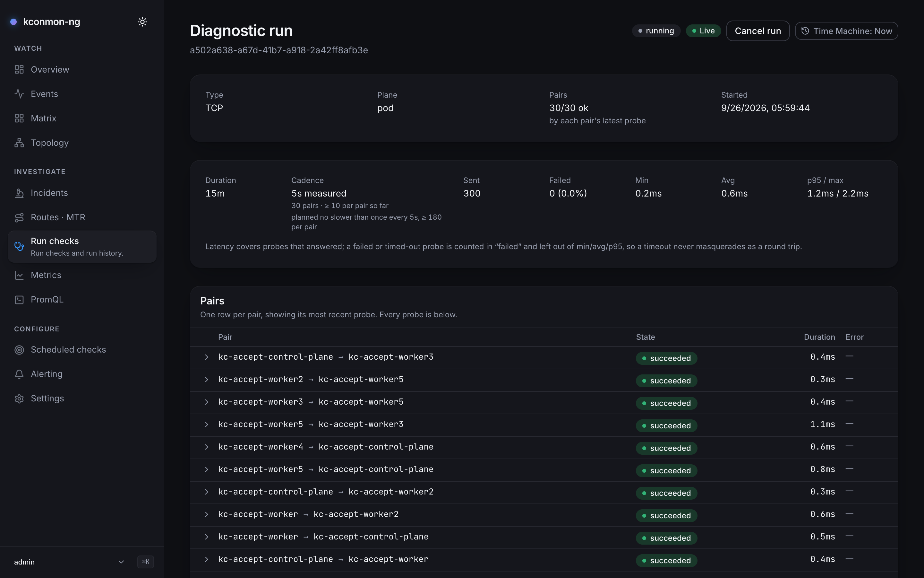Viewport: 924px width, 578px height.
Task: Open the Scheduled checks page
Action: [82, 350]
